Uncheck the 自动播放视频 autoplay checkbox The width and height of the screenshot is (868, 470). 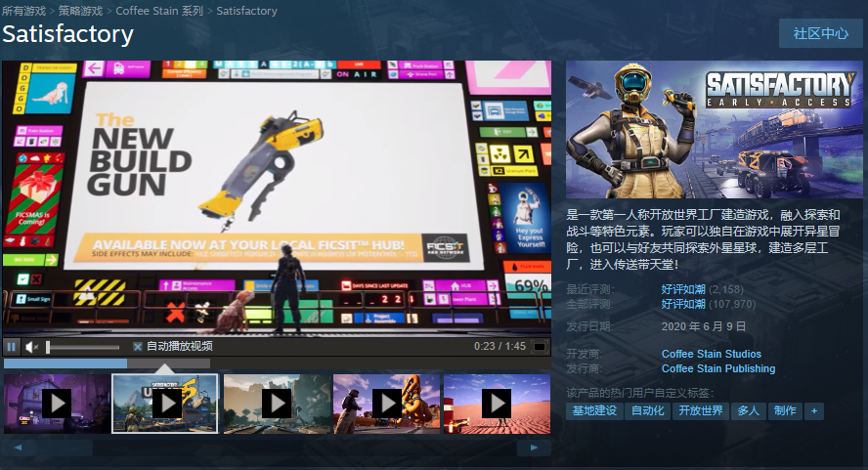click(x=138, y=347)
